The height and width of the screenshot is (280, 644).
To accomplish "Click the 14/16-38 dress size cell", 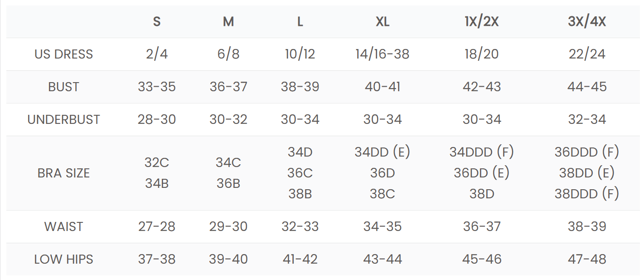I will coord(383,54).
